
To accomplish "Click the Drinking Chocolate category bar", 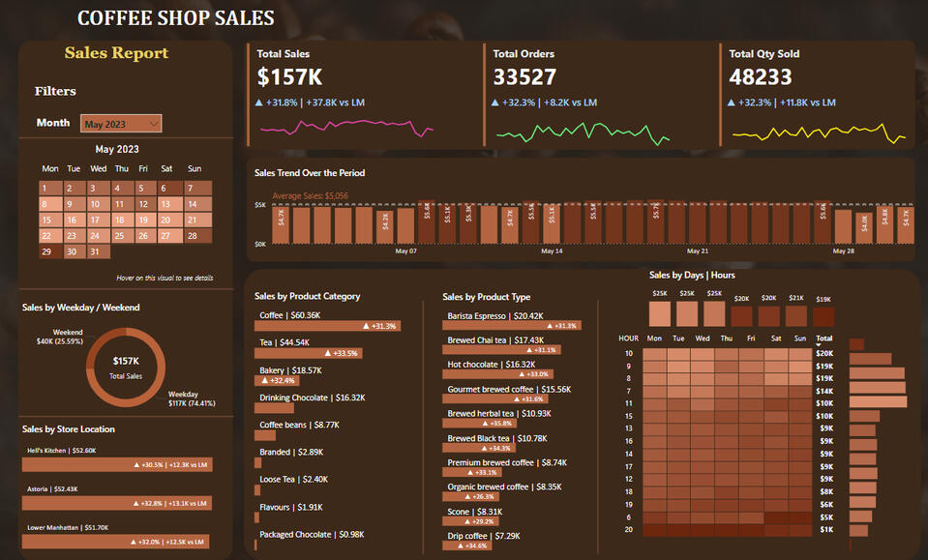I will pos(279,409).
